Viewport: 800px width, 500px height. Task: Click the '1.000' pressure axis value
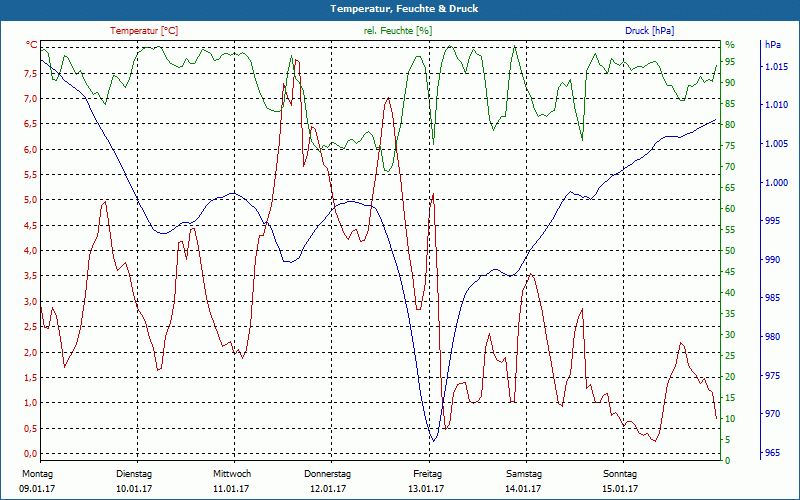(x=776, y=183)
